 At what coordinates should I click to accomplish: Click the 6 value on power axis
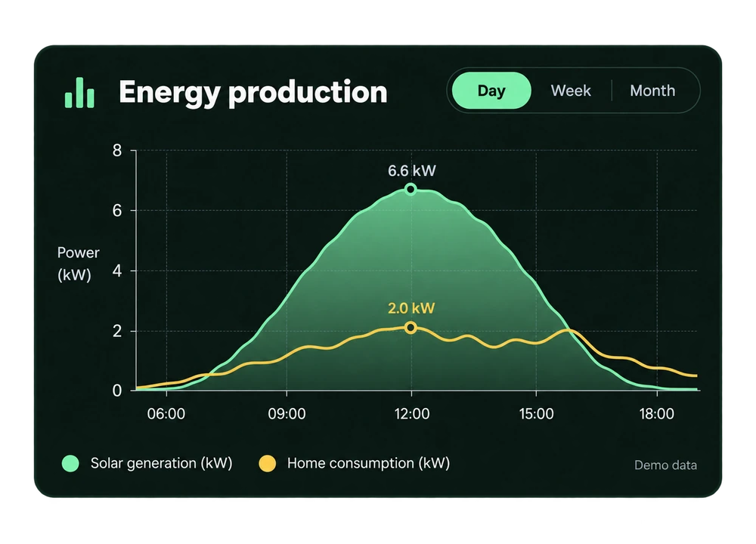coord(117,211)
